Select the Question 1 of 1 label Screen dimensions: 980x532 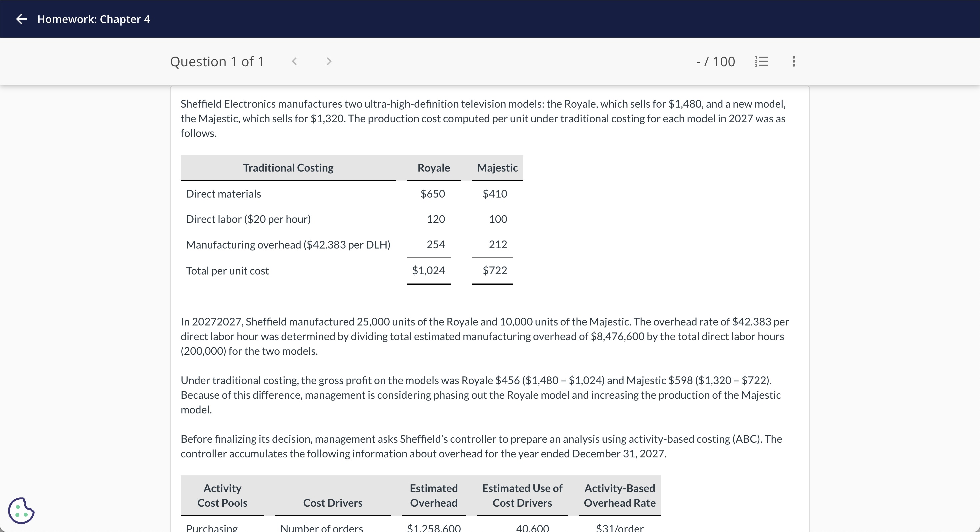217,61
